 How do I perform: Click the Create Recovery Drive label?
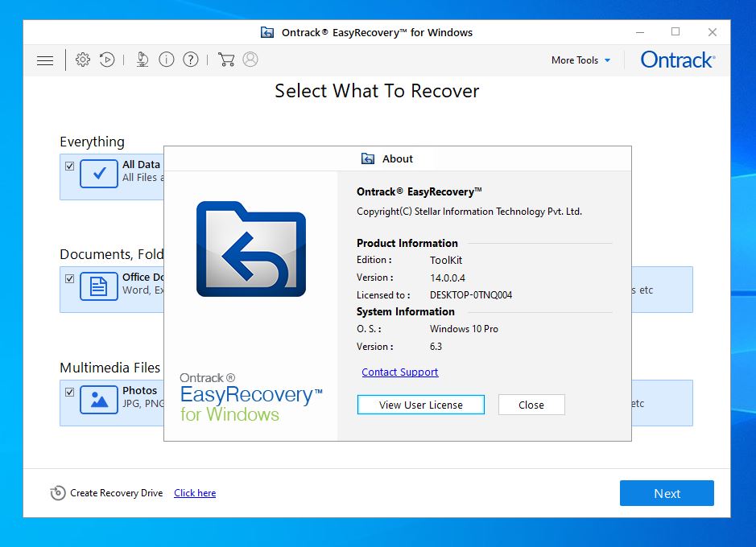click(116, 493)
